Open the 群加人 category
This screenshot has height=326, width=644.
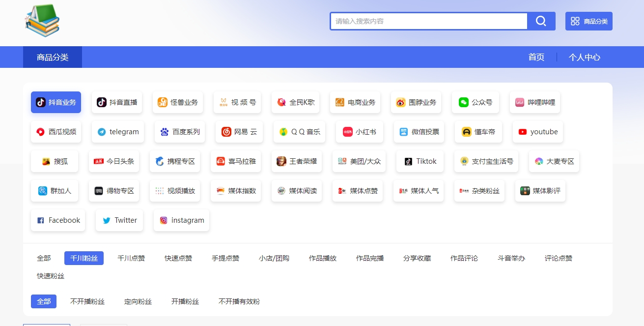pos(55,191)
